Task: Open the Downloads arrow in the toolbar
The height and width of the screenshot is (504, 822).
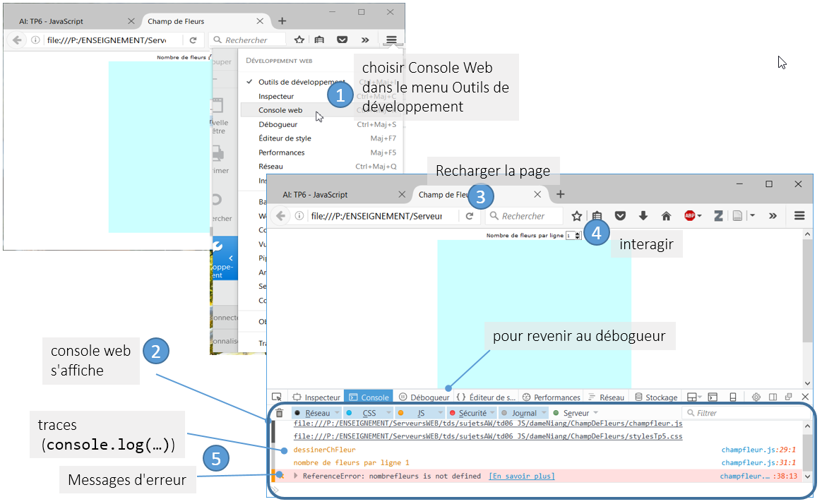Action: (x=643, y=216)
